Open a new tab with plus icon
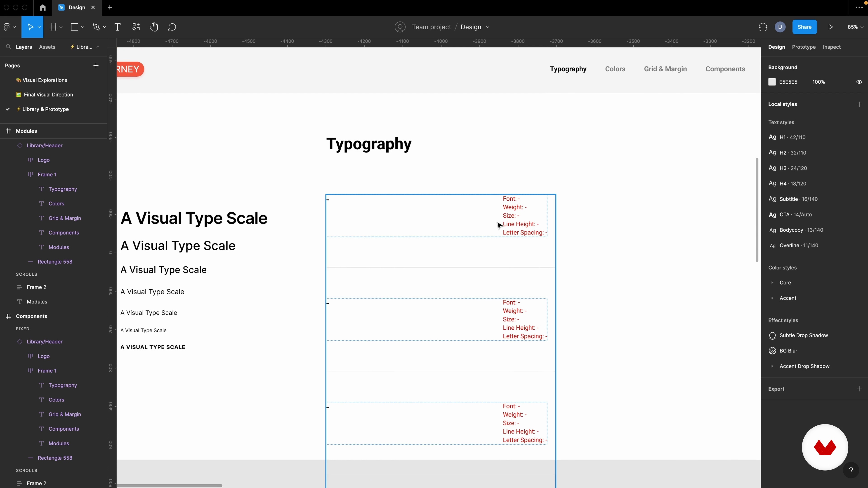 (109, 7)
